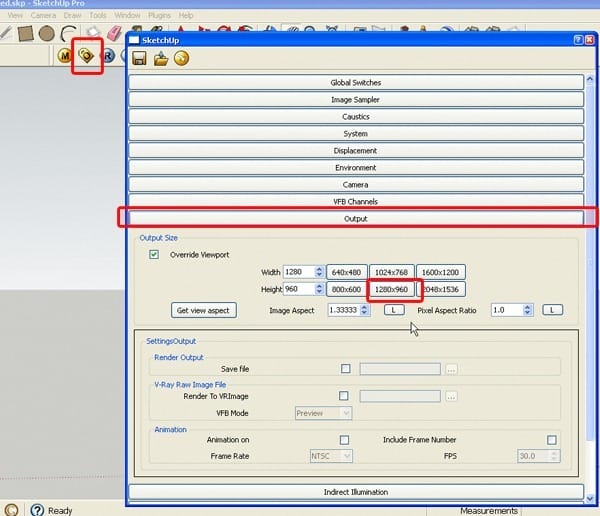The height and width of the screenshot is (516, 600).
Task: Click the V-Ray material editor M icon
Action: coord(65,56)
